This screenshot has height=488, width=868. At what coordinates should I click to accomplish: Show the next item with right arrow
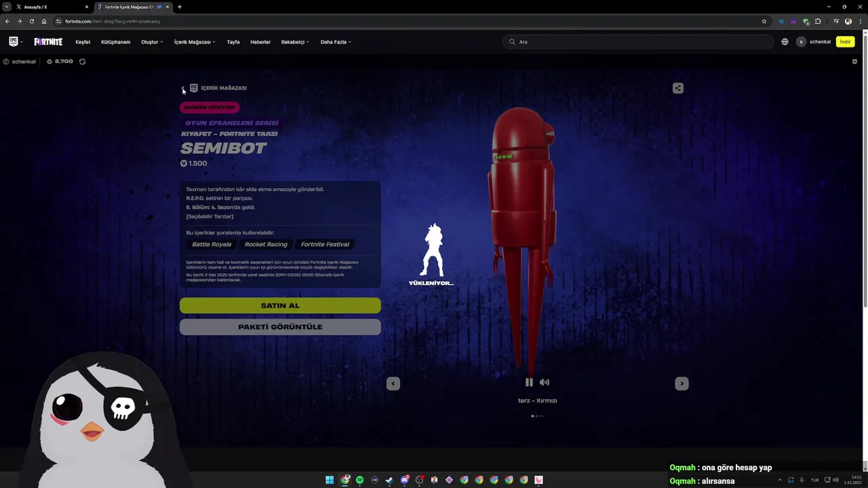(x=682, y=384)
